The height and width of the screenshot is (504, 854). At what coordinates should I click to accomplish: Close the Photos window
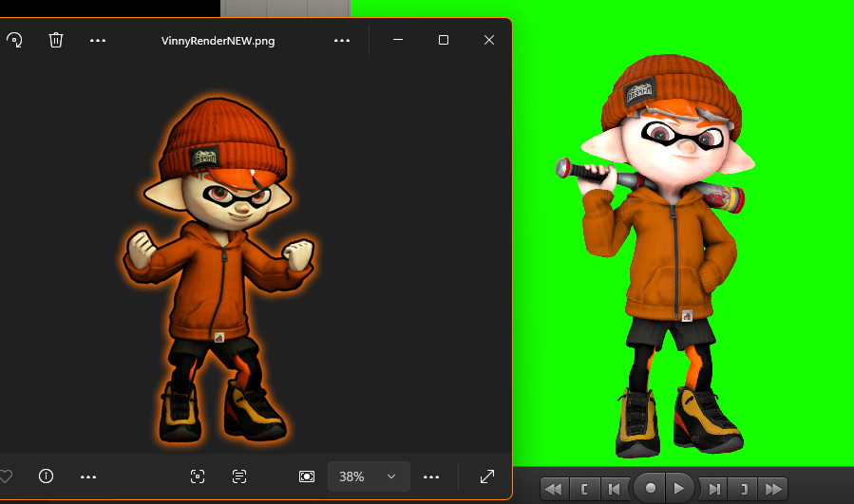coord(489,40)
